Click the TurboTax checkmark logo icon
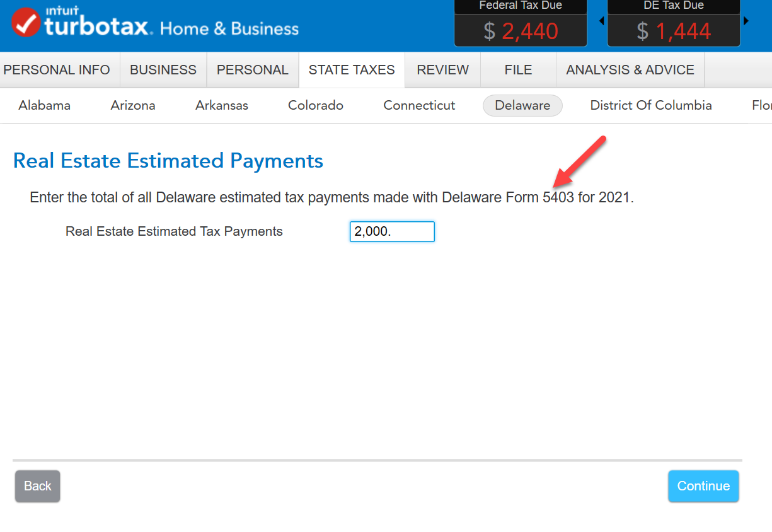This screenshot has width=772, height=532. point(26,22)
